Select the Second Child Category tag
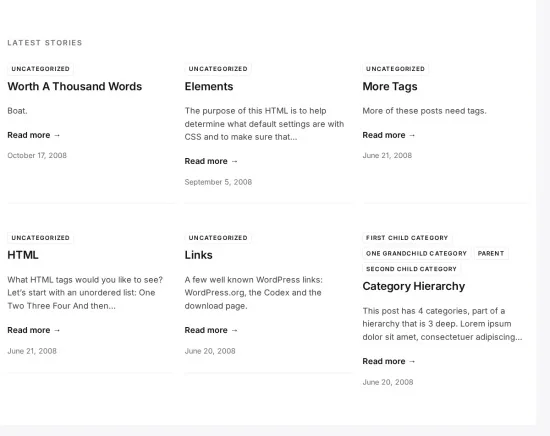Screen dimensions: 550x436 tap(411, 269)
